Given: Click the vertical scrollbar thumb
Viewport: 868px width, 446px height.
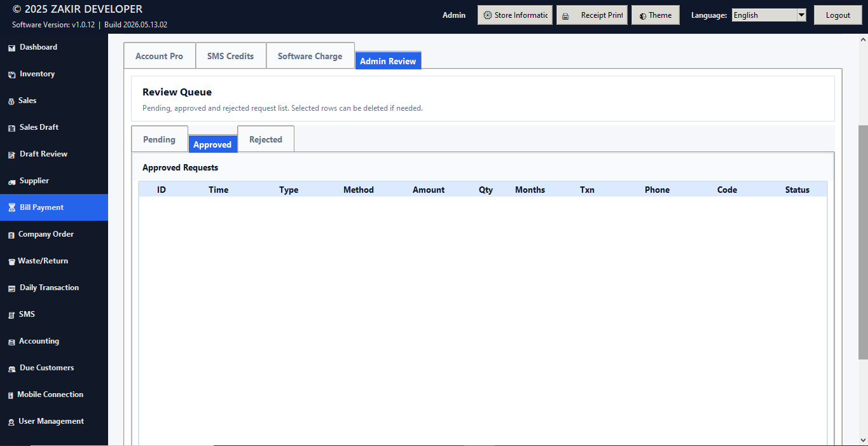Looking at the screenshot, I should 863,242.
